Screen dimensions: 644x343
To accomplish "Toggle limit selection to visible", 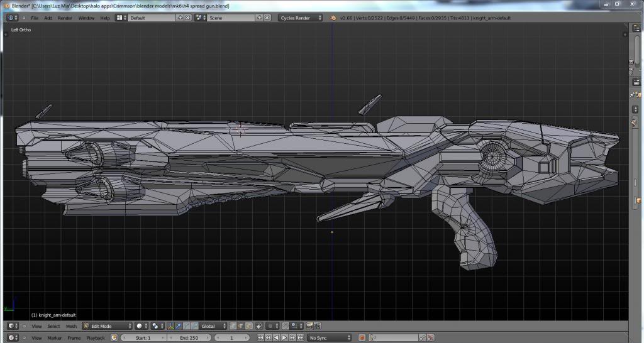I will point(258,326).
